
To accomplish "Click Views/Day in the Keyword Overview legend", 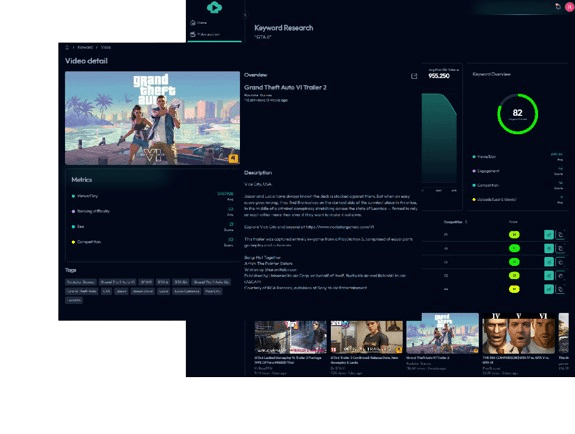I will pyautogui.click(x=484, y=157).
